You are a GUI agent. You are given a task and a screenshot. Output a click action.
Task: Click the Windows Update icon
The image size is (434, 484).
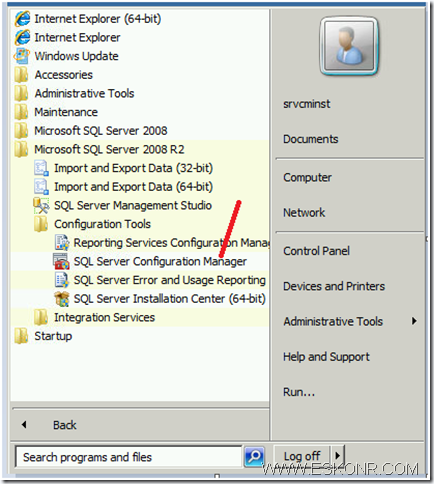point(22,56)
